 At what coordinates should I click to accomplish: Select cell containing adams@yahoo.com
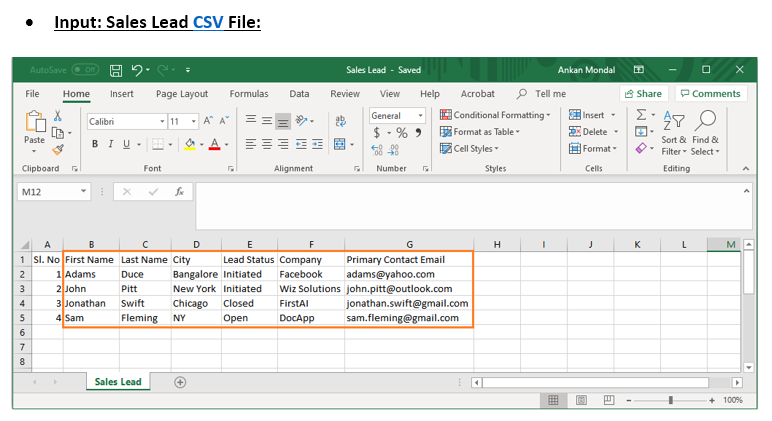coord(408,274)
